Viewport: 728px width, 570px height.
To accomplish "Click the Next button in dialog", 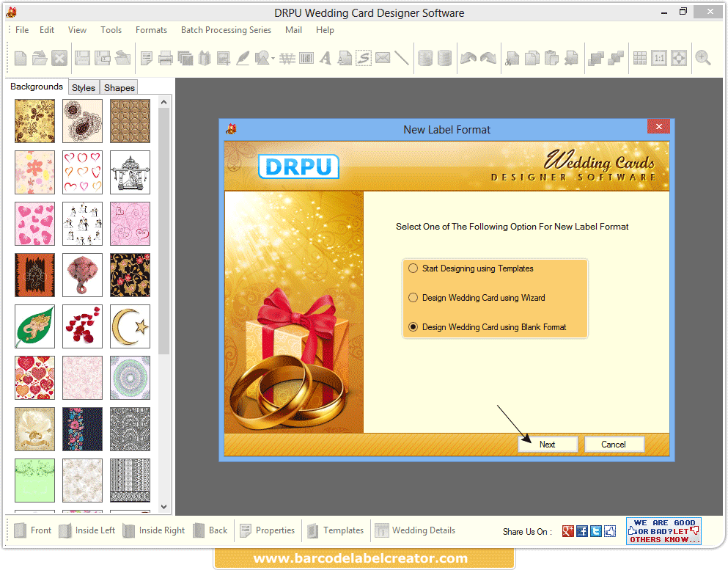I will (548, 445).
